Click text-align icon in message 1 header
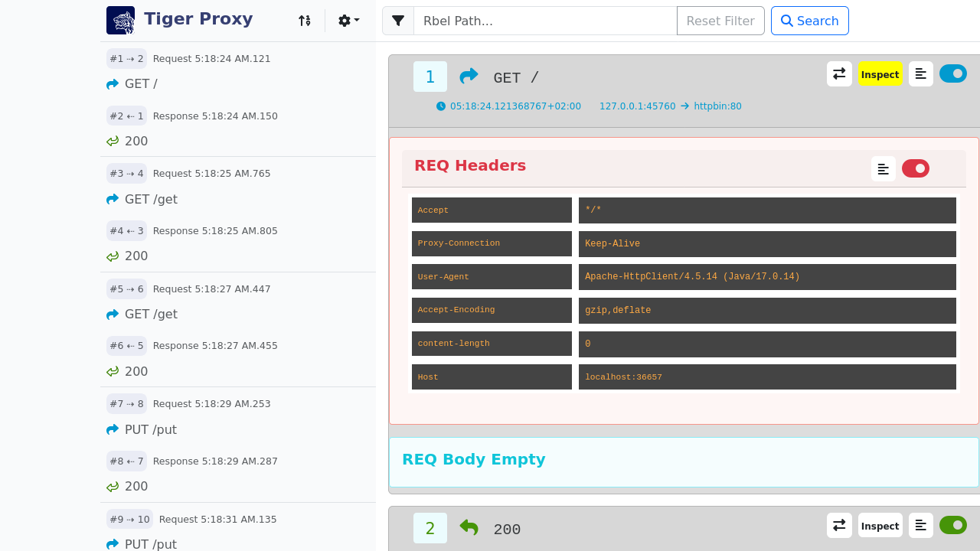Image resolution: width=980 pixels, height=551 pixels. (x=921, y=74)
